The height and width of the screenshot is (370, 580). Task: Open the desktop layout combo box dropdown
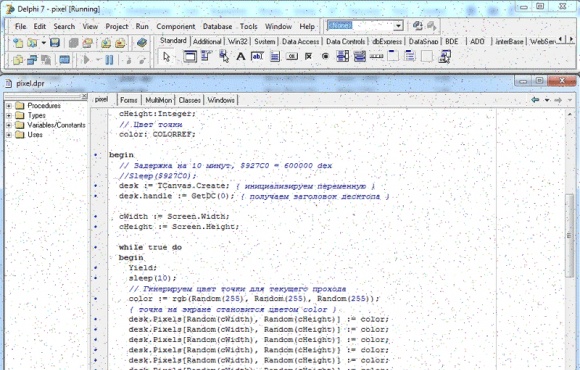(x=398, y=26)
